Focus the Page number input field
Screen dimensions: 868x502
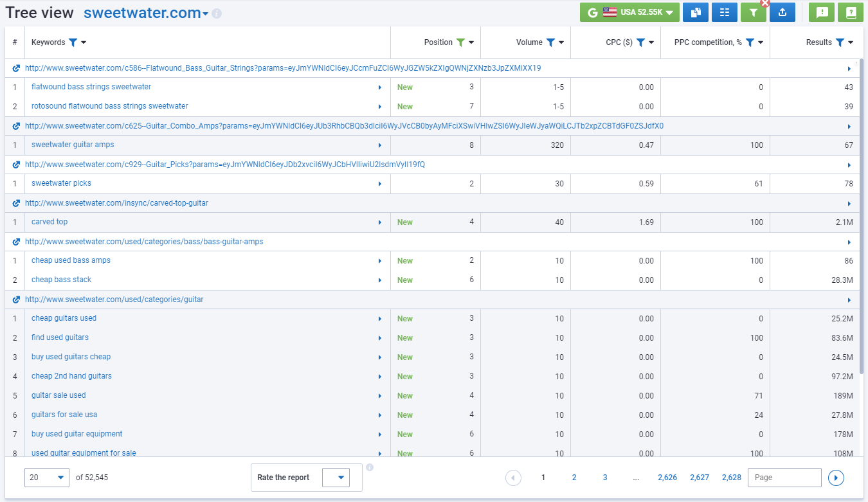pyautogui.click(x=784, y=478)
